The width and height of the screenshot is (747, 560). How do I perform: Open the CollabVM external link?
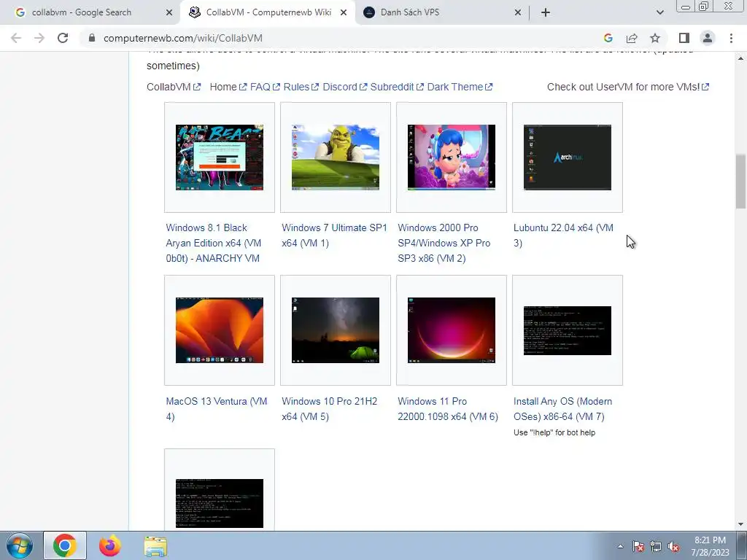174,87
